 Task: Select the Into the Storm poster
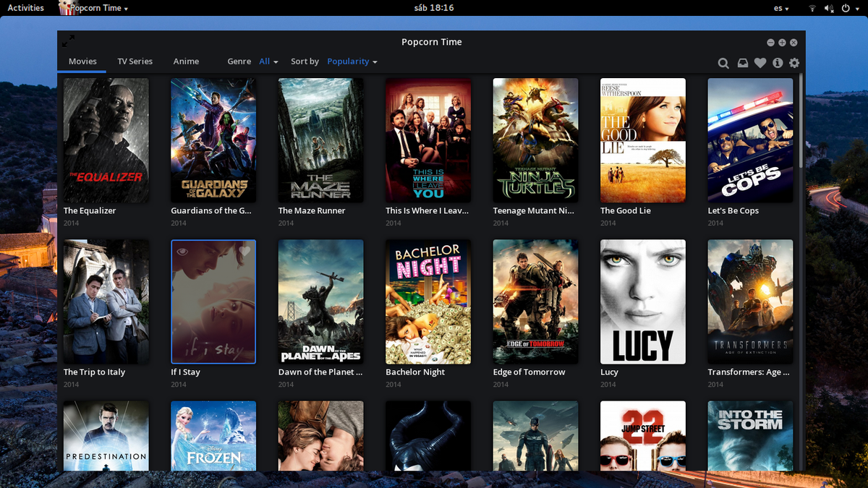[751, 435]
